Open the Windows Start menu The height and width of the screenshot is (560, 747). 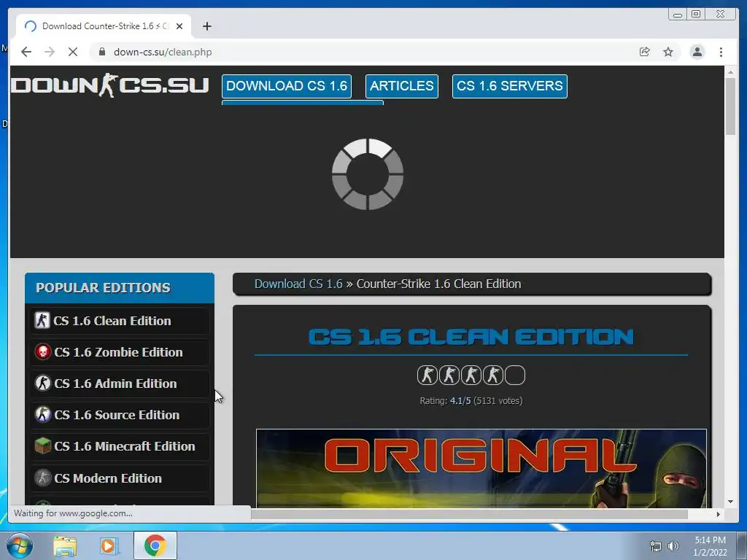point(20,545)
